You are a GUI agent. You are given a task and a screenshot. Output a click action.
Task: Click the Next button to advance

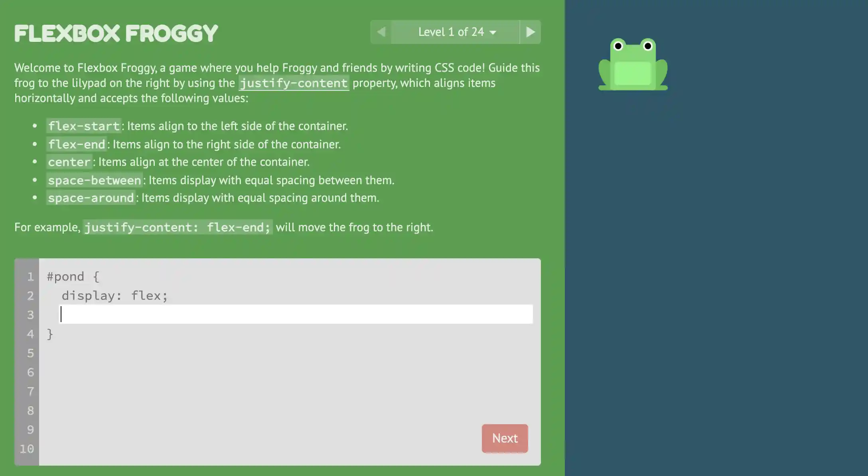[504, 438]
